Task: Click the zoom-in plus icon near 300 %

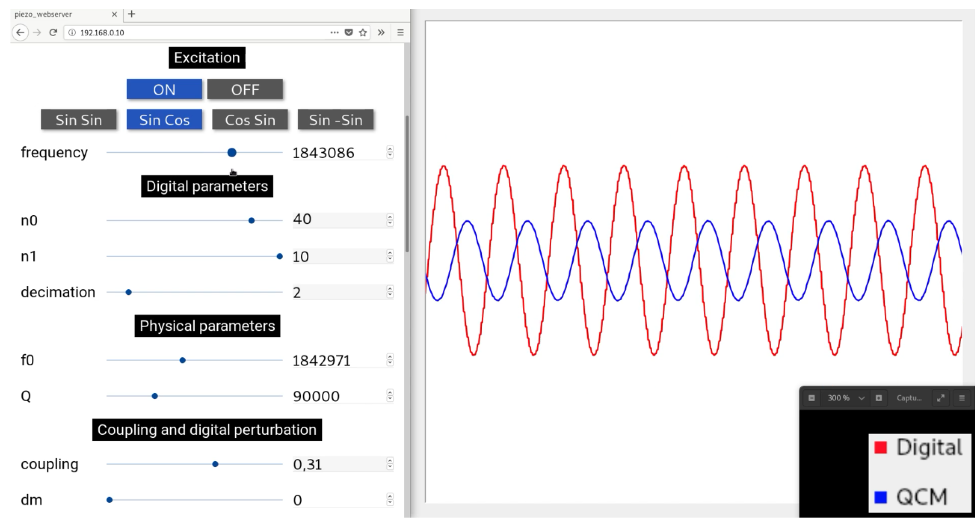Action: tap(878, 398)
